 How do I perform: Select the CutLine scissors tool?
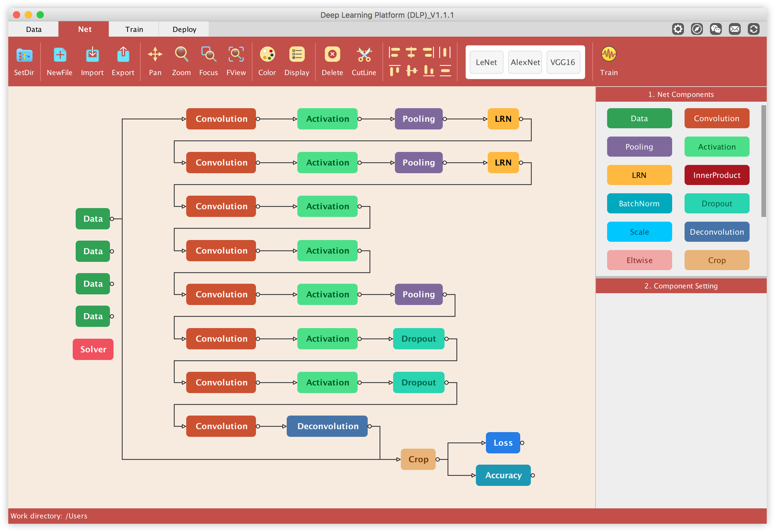point(364,54)
